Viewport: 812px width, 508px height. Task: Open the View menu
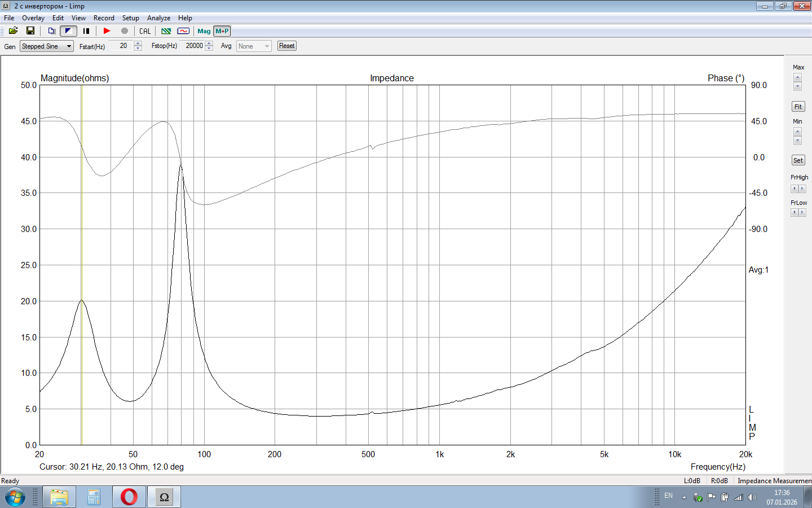[78, 18]
